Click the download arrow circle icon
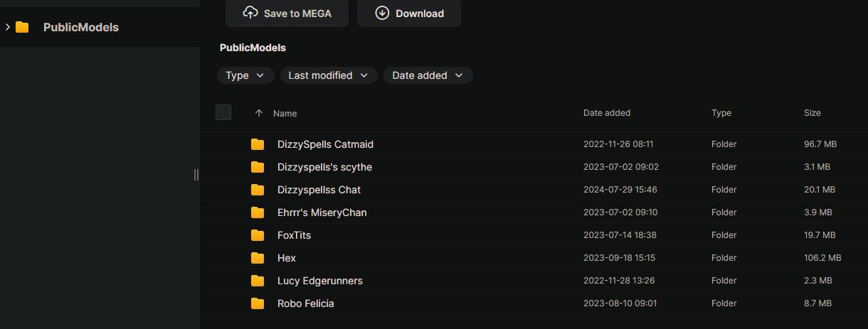This screenshot has height=329, width=868. [382, 13]
